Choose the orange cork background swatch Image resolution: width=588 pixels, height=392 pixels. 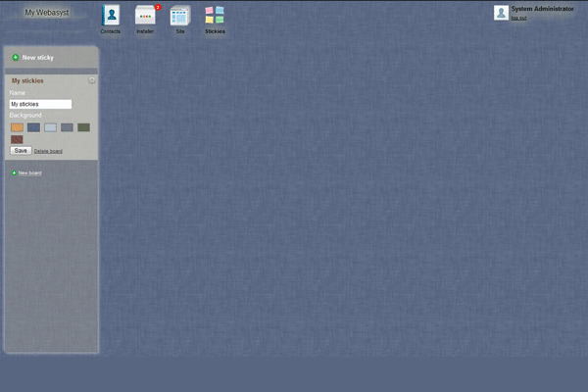tap(17, 127)
